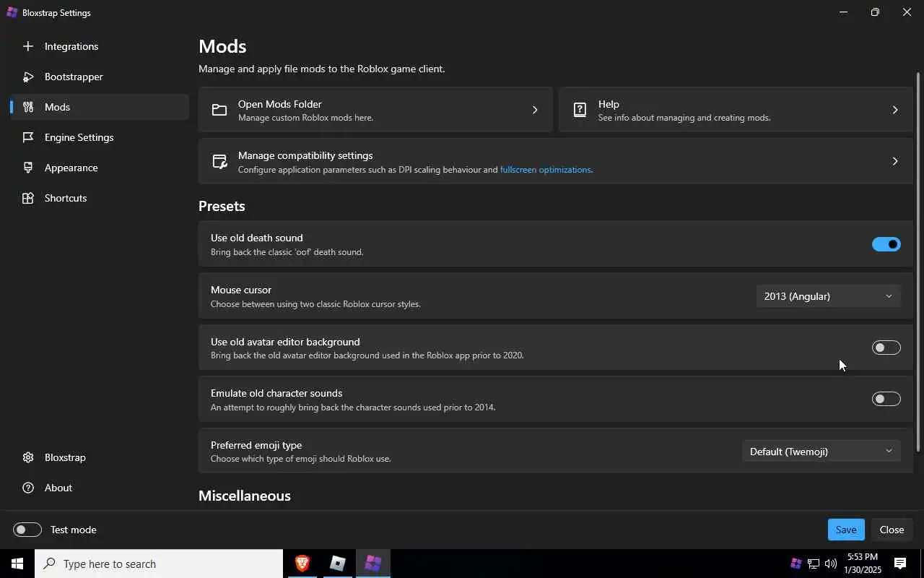Image resolution: width=924 pixels, height=578 pixels.
Task: Open Roblox from the taskbar
Action: tap(338, 564)
